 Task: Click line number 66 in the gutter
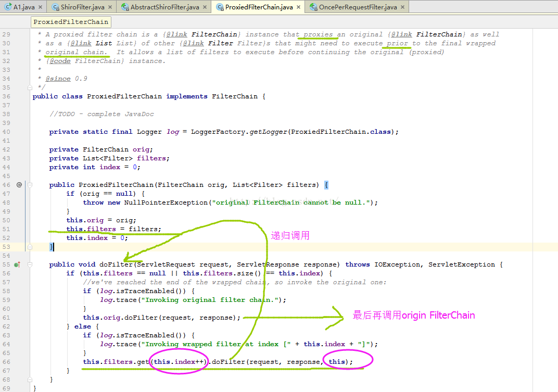point(6,362)
